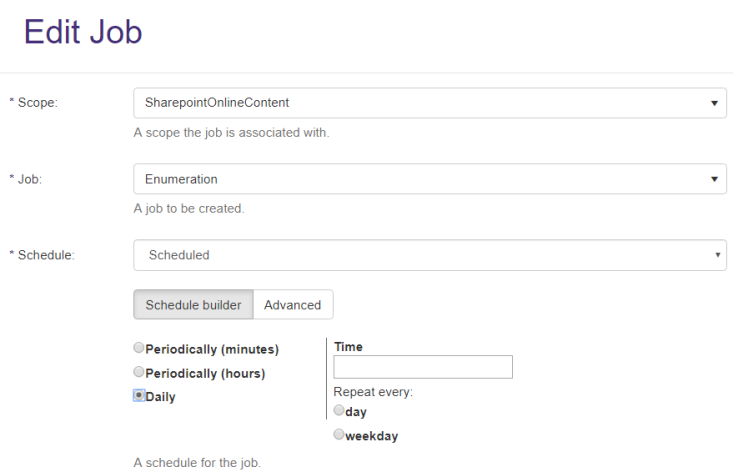The width and height of the screenshot is (733, 472).
Task: Switch to the Schedule builder tab
Action: pos(193,305)
